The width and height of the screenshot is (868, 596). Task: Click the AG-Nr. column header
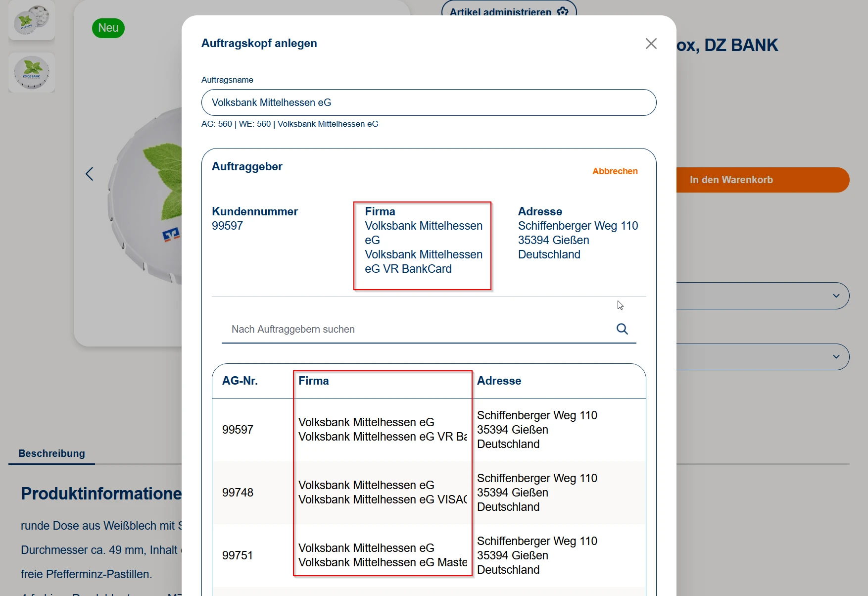pyautogui.click(x=240, y=381)
